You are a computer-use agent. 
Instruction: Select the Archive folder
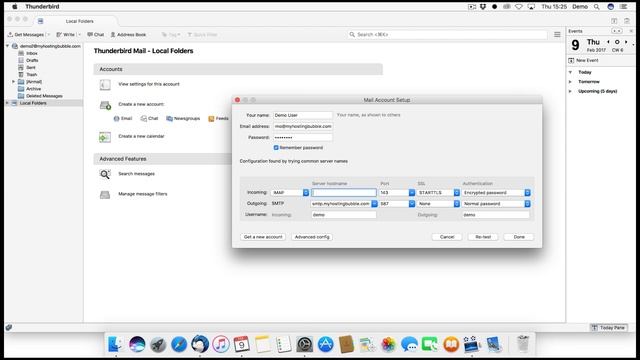coord(33,89)
